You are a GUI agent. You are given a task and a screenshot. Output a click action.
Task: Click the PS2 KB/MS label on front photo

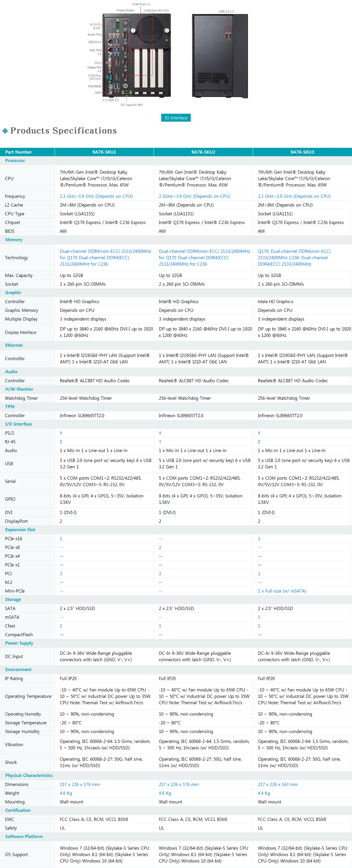point(95,86)
